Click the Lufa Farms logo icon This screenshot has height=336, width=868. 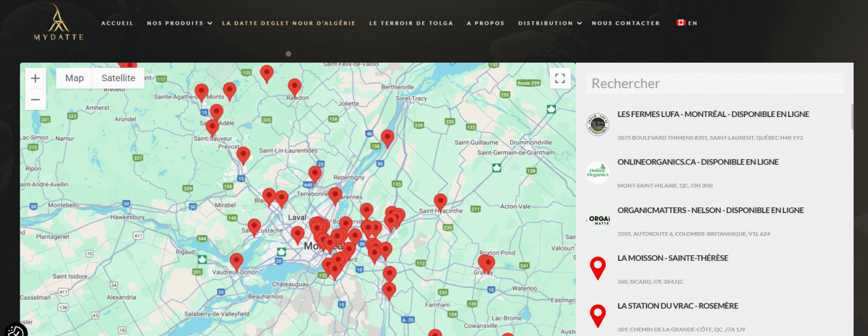[598, 125]
